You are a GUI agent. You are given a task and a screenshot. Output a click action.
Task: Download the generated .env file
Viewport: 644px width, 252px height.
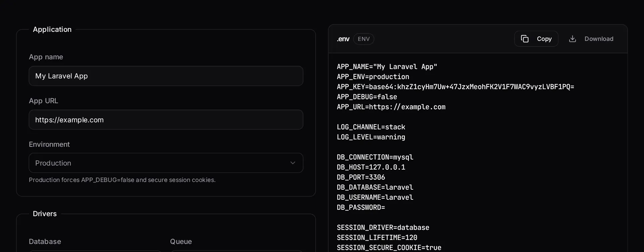(591, 39)
